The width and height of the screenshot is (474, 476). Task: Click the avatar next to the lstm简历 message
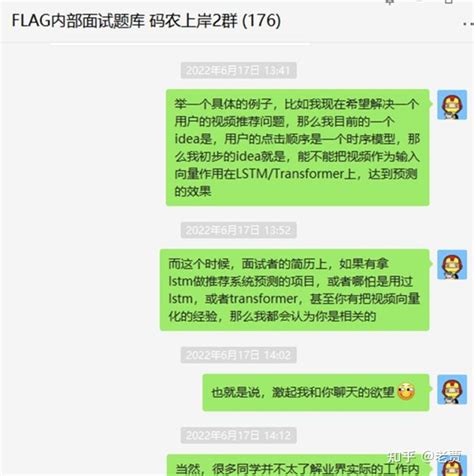452,264
